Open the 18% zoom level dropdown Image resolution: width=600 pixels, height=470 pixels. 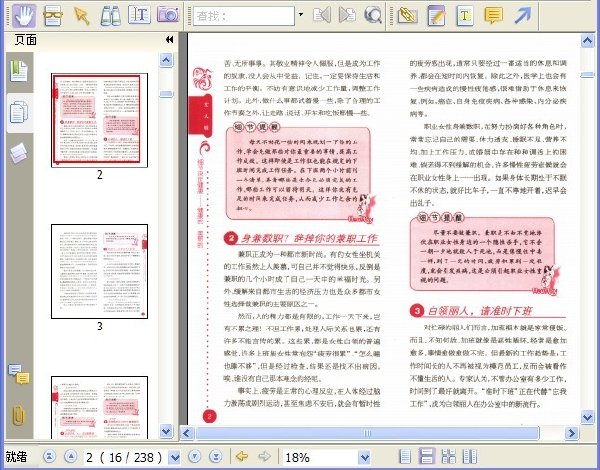[x=364, y=457]
